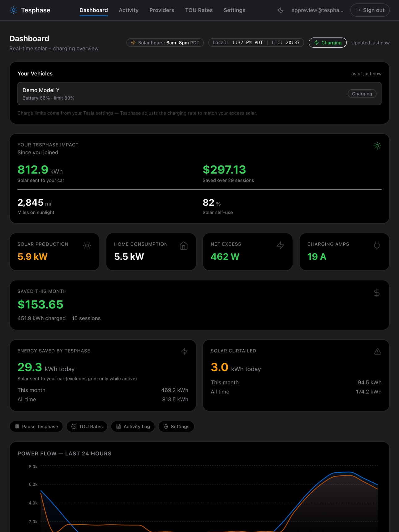Click the bolt icon in Energy Saved card
Screen dimensions: 399x532
click(x=184, y=351)
